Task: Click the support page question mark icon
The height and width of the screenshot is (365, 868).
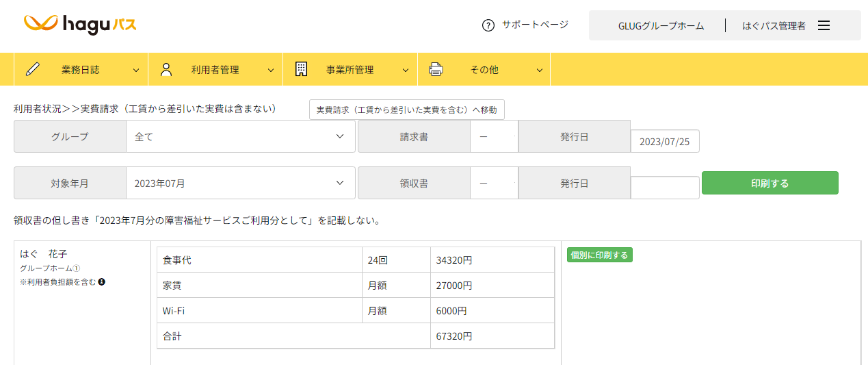Action: coord(488,25)
